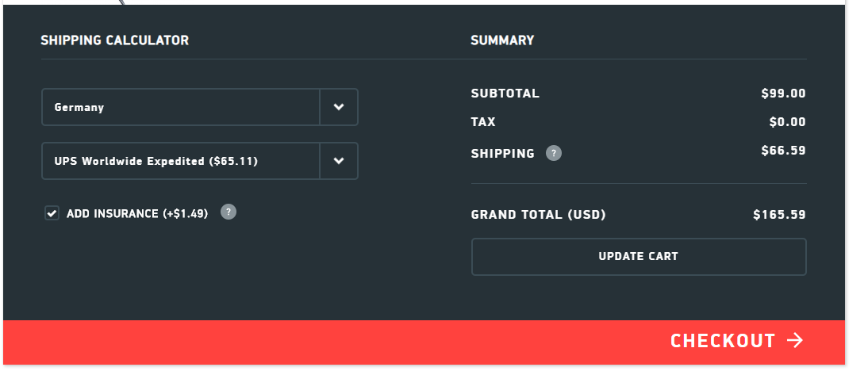Expand the UPS shipping method chevron
The width and height of the screenshot is (868, 371).
[x=339, y=161]
